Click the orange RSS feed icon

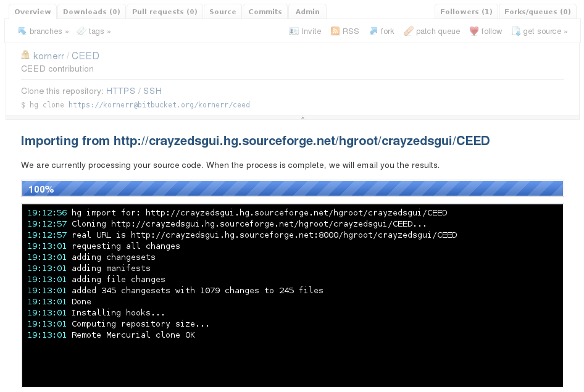[335, 31]
